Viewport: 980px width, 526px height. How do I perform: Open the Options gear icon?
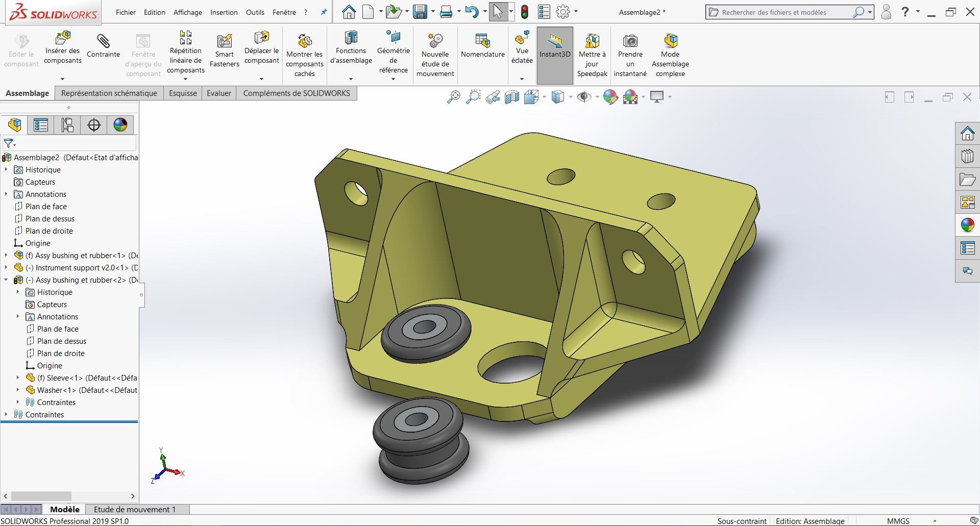coord(563,12)
